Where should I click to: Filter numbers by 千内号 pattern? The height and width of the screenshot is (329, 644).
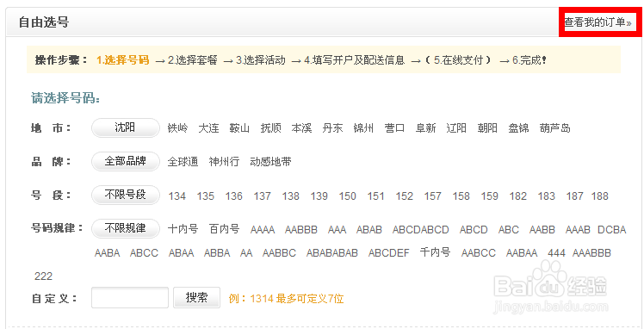pyautogui.click(x=435, y=251)
